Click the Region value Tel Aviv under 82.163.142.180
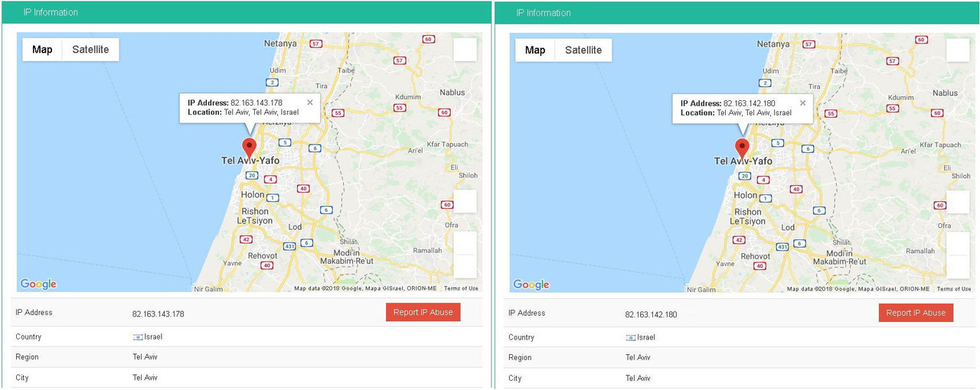This screenshot has height=390, width=980. (x=638, y=357)
